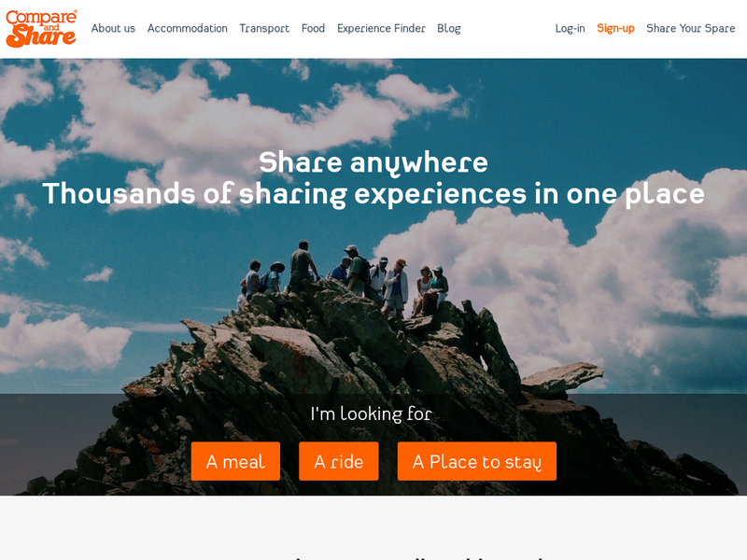Choose the A meal button
Viewport: 747px width, 560px height.
[x=235, y=461]
